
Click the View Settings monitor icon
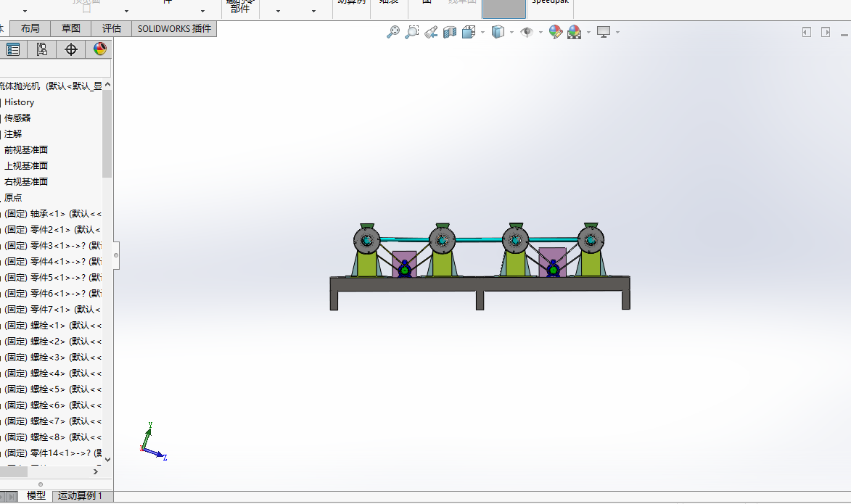pos(604,32)
